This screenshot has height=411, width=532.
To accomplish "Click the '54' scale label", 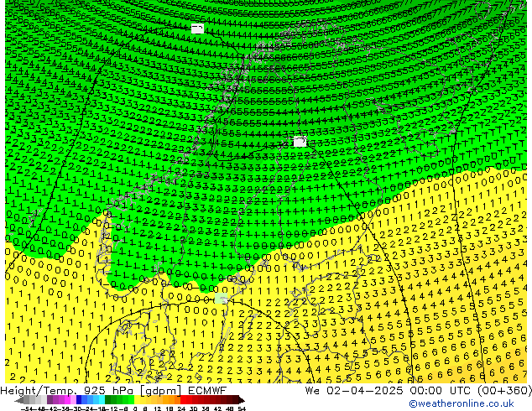I will [x=242, y=408].
